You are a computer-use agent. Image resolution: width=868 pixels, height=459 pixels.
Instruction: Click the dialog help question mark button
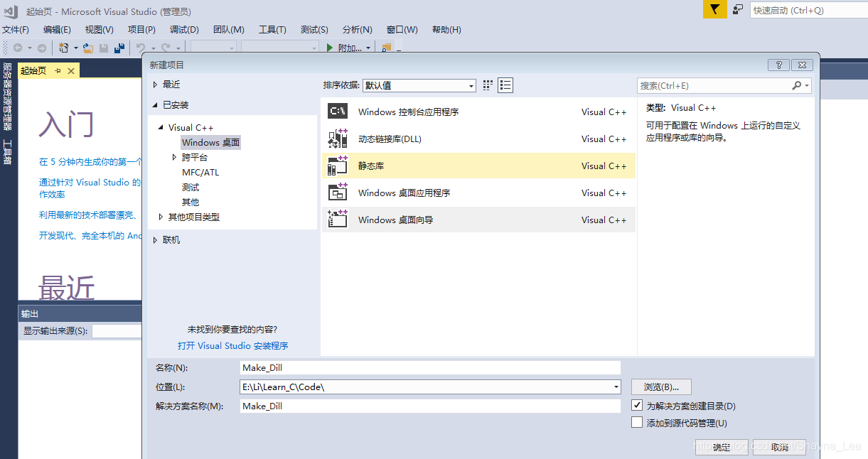(x=778, y=65)
